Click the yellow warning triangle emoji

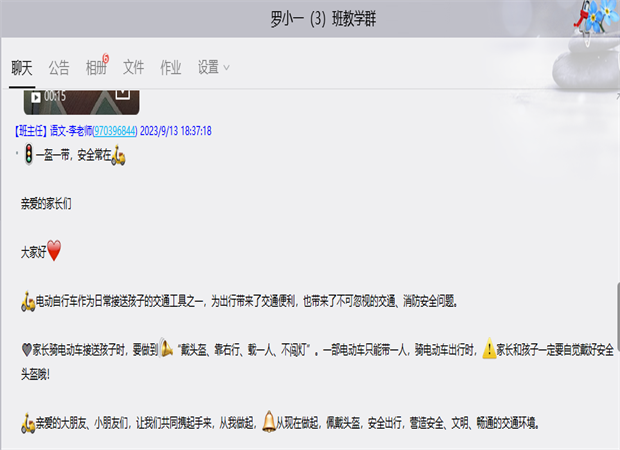[x=489, y=348]
